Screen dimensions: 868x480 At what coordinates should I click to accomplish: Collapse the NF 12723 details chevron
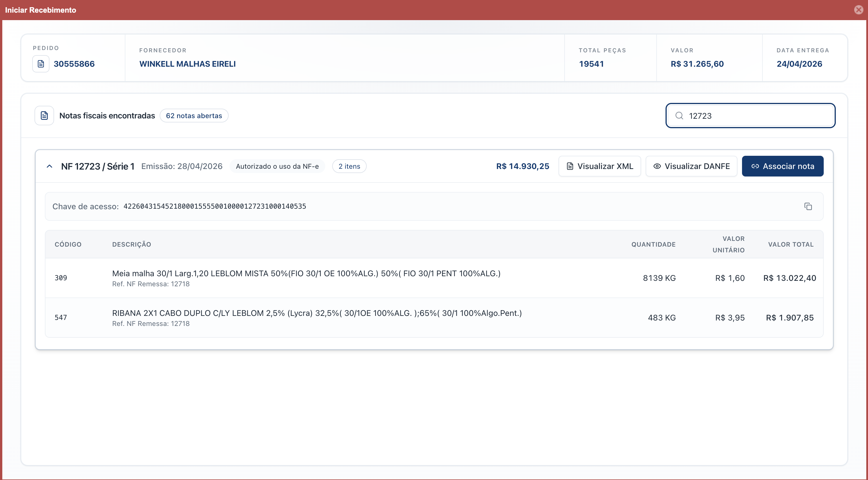tap(49, 166)
